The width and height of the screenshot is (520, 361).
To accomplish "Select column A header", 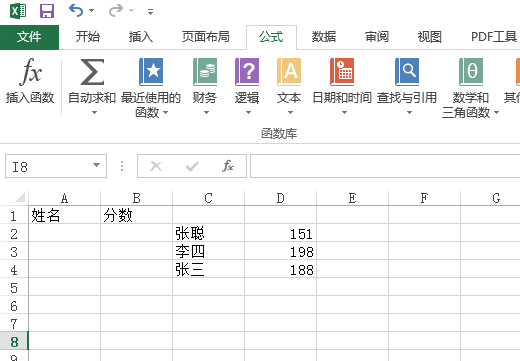I will (65, 198).
